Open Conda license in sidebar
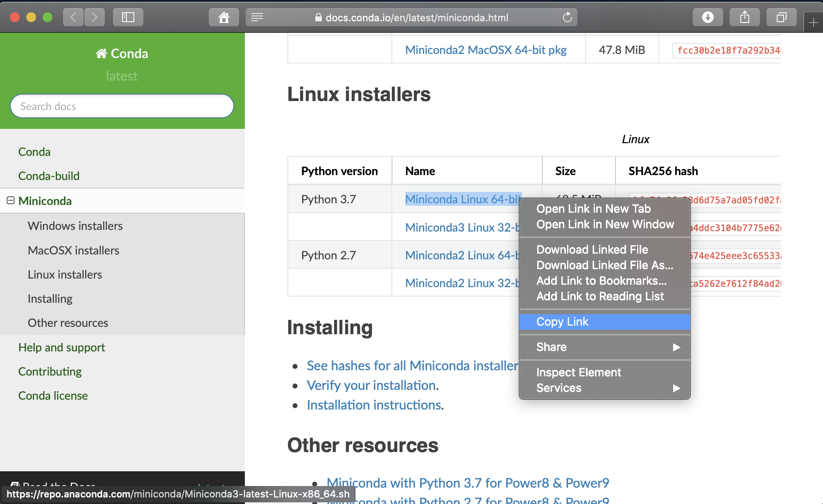Viewport: 823px width, 504px height. (53, 396)
